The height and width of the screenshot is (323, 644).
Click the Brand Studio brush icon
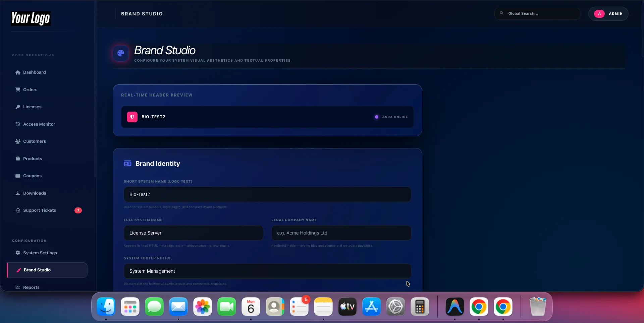19,270
